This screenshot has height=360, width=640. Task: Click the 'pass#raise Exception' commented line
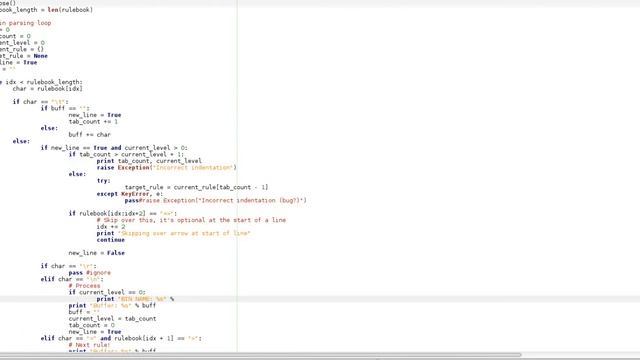click(216, 200)
